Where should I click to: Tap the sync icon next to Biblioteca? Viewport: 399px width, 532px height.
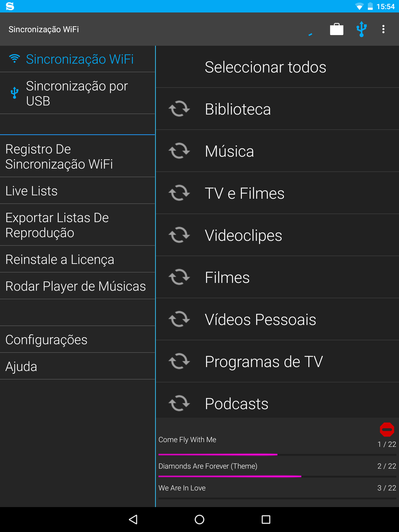click(x=179, y=109)
